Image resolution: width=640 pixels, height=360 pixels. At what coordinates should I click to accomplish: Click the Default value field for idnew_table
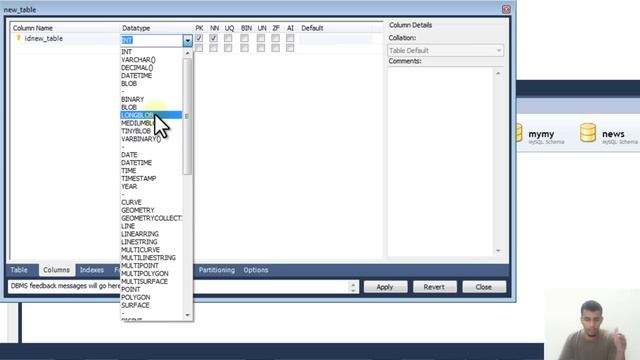(336, 39)
